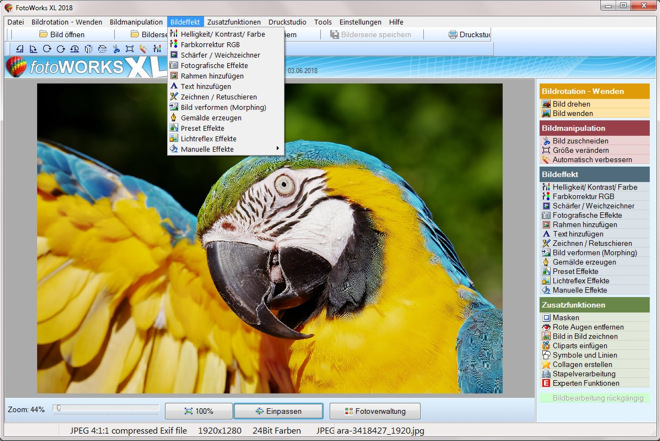Expand the Manuelle Effekte submenu in dropdown menu
Screen dimensions: 660x441
pyautogui.click(x=226, y=149)
